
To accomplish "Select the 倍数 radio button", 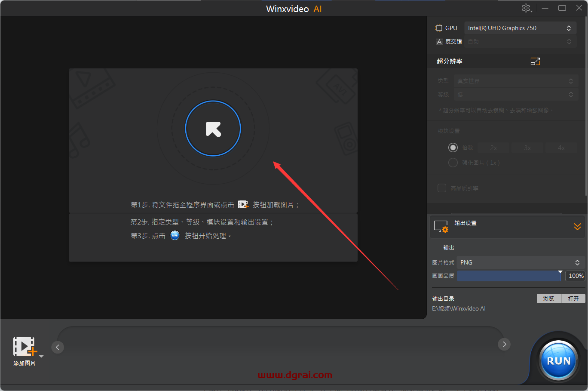I will coord(453,148).
